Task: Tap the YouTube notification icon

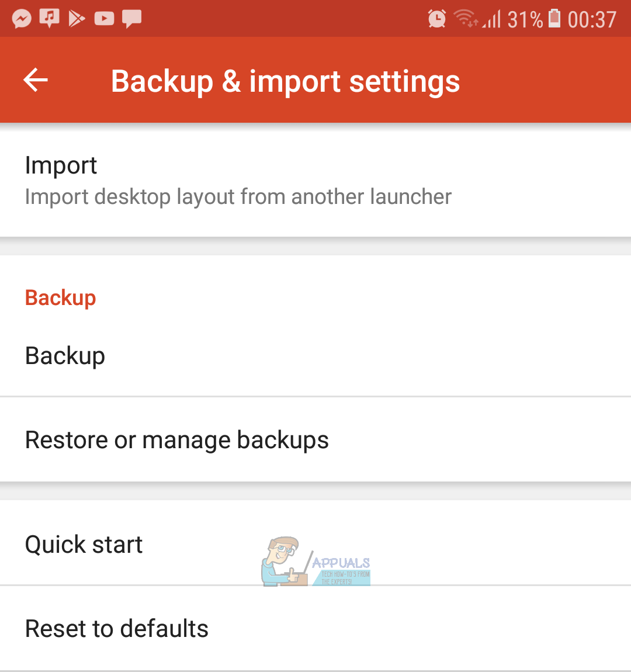Action: pos(104,19)
